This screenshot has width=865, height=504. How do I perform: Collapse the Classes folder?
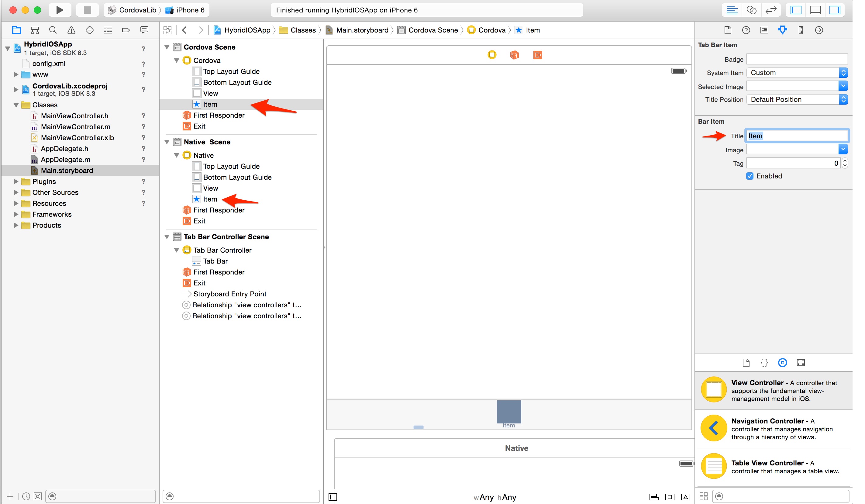(x=16, y=105)
